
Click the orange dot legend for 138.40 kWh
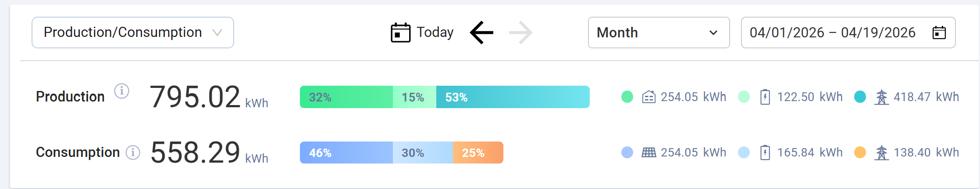(x=860, y=153)
